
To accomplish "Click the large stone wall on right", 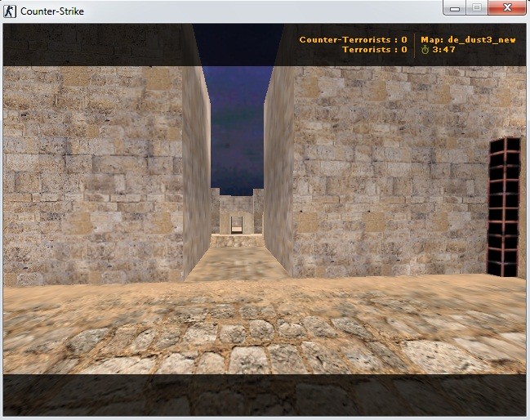I will coord(384,172).
